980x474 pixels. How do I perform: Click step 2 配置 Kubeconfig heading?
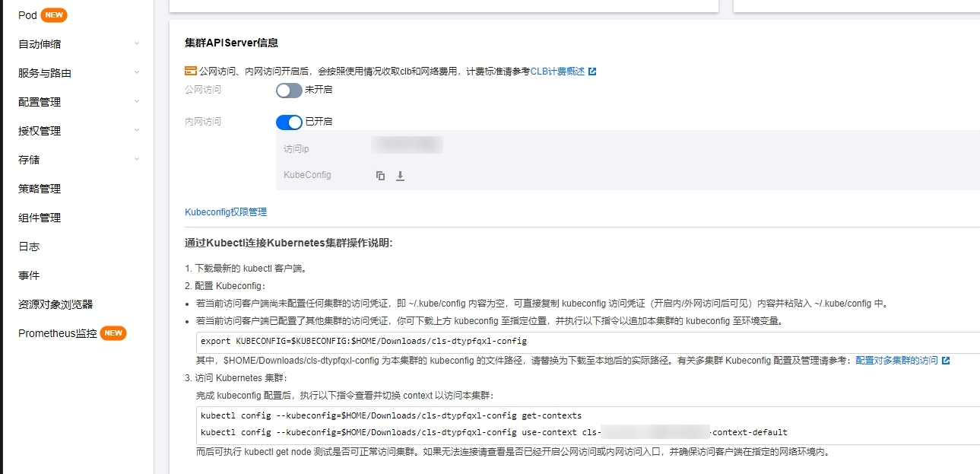226,286
